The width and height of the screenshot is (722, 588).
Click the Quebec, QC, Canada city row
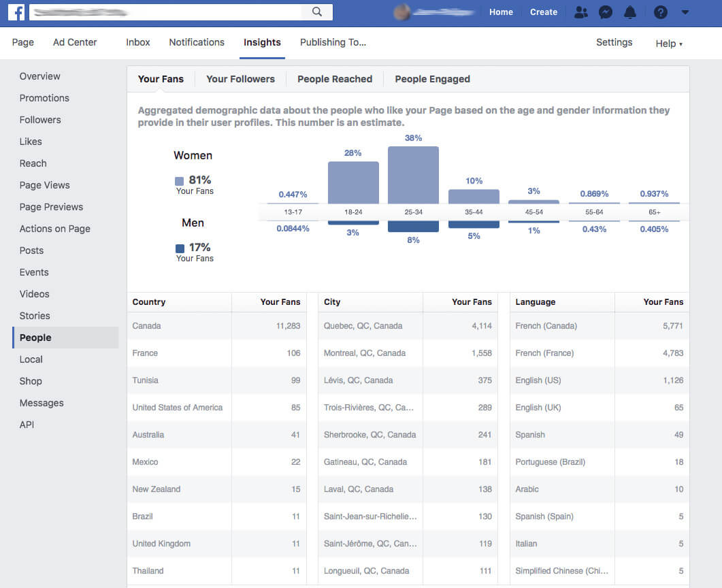pyautogui.click(x=408, y=326)
